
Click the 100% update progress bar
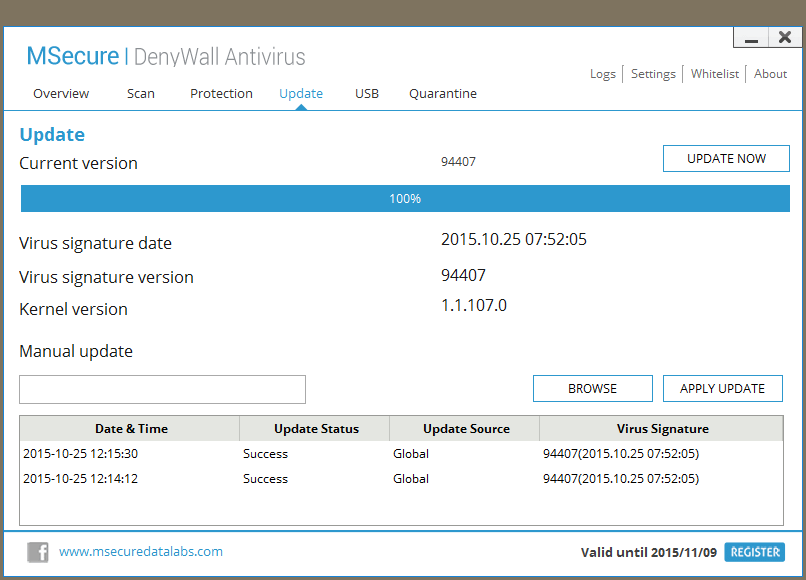[405, 198]
